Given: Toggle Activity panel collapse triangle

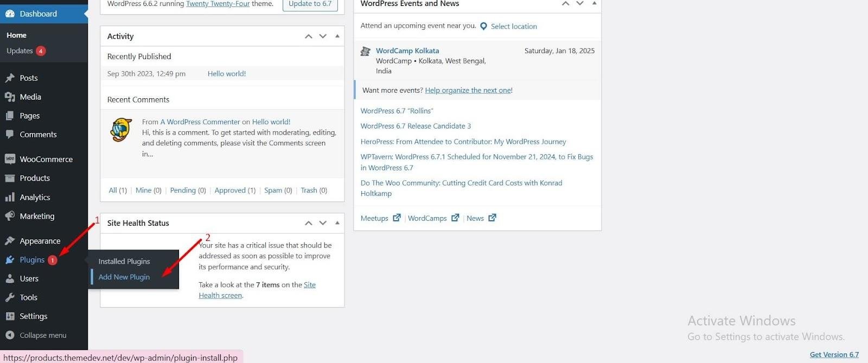Looking at the screenshot, I should click(x=337, y=36).
